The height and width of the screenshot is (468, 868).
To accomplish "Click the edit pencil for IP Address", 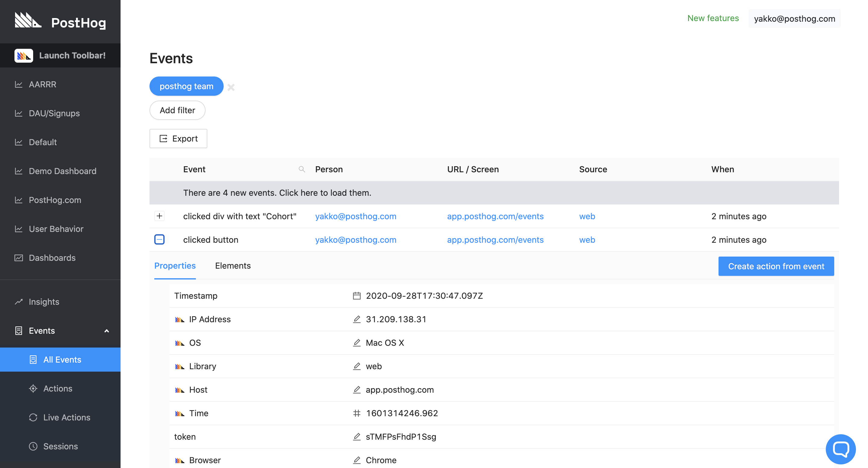I will coord(357,319).
